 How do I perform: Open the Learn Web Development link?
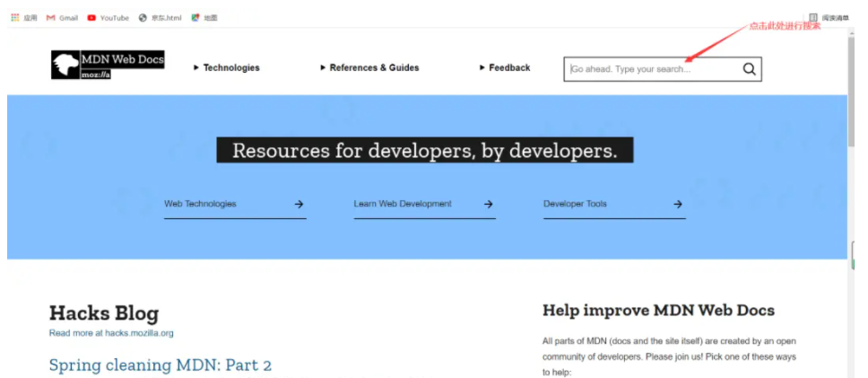[x=403, y=204]
